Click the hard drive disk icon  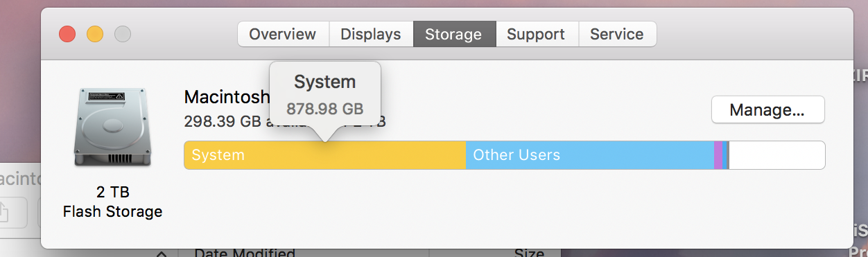[112, 128]
